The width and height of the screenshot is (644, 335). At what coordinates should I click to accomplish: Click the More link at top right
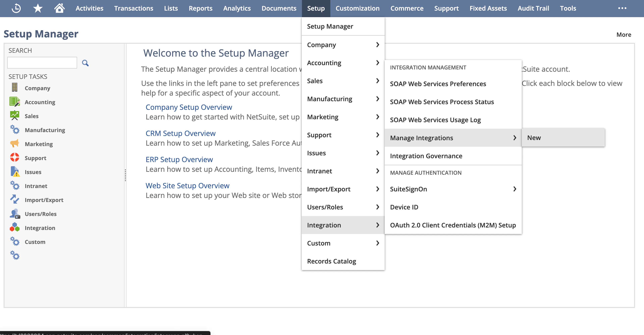[624, 35]
